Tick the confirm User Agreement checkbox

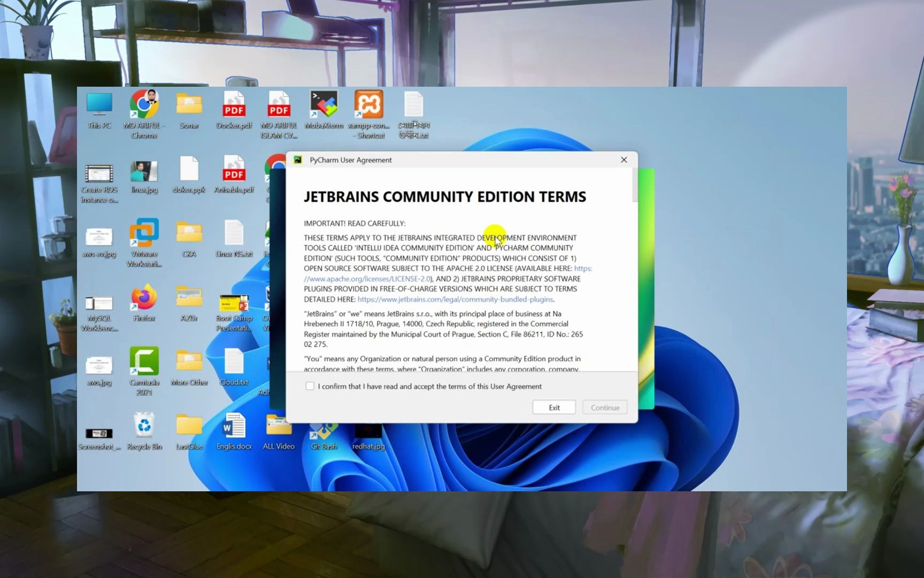coord(310,386)
